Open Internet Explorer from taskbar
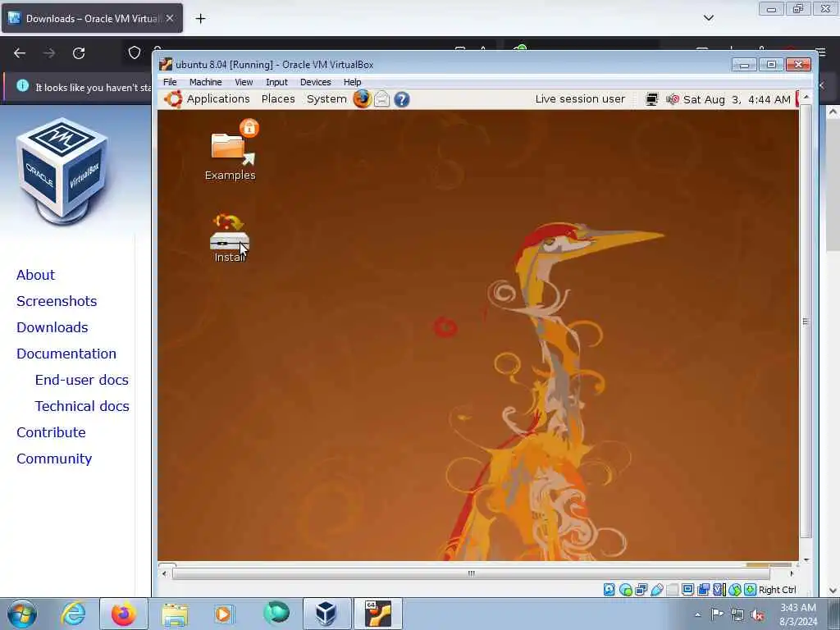Viewport: 840px width, 630px height. [73, 614]
